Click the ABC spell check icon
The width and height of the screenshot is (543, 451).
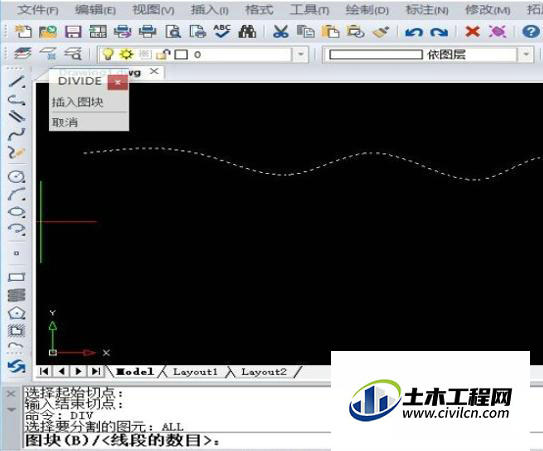222,31
